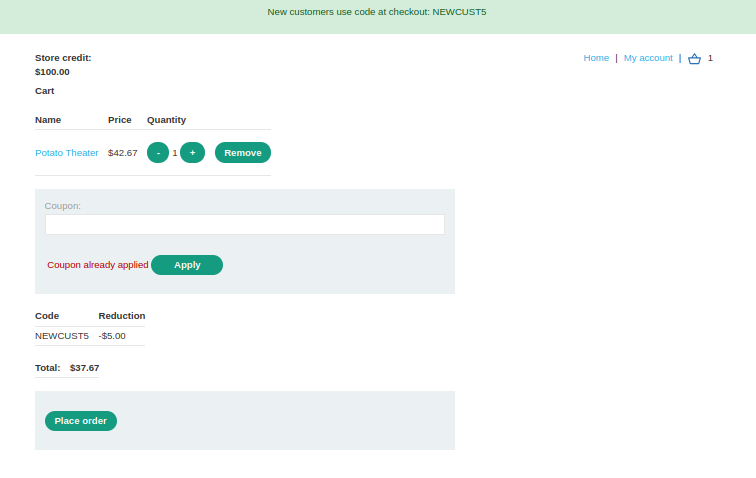Click the $100.00 store credit amount

52,72
